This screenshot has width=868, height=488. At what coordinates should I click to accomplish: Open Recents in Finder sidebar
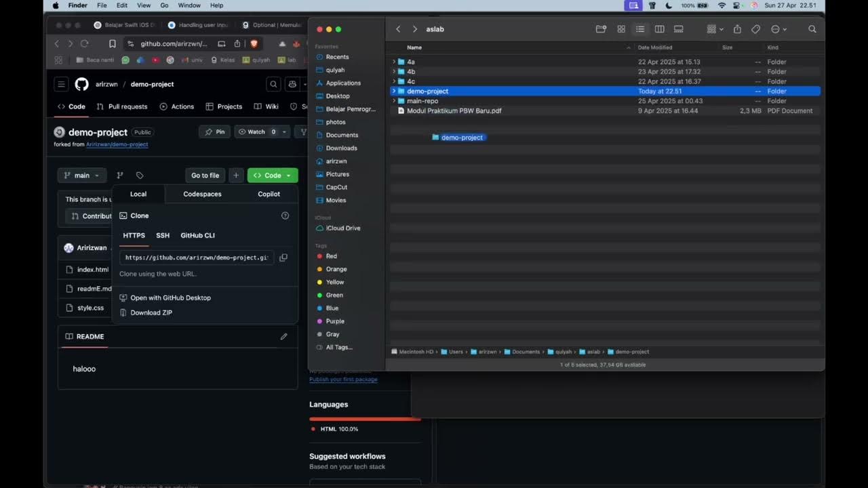pyautogui.click(x=337, y=57)
